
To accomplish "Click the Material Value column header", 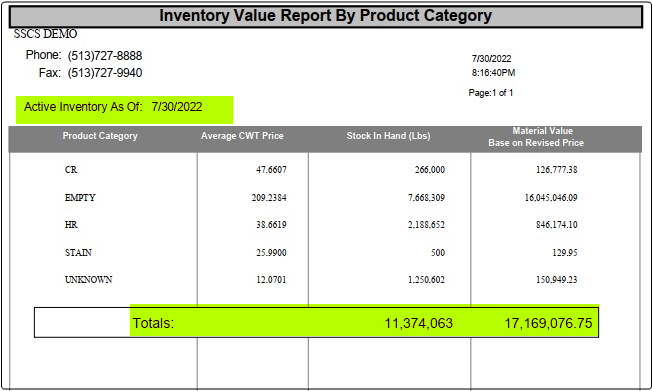I will (x=536, y=137).
